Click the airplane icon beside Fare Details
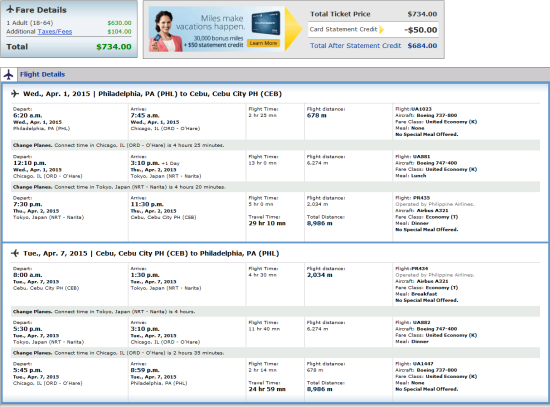Image resolution: width=550 pixels, height=407 pixels. point(10,9)
